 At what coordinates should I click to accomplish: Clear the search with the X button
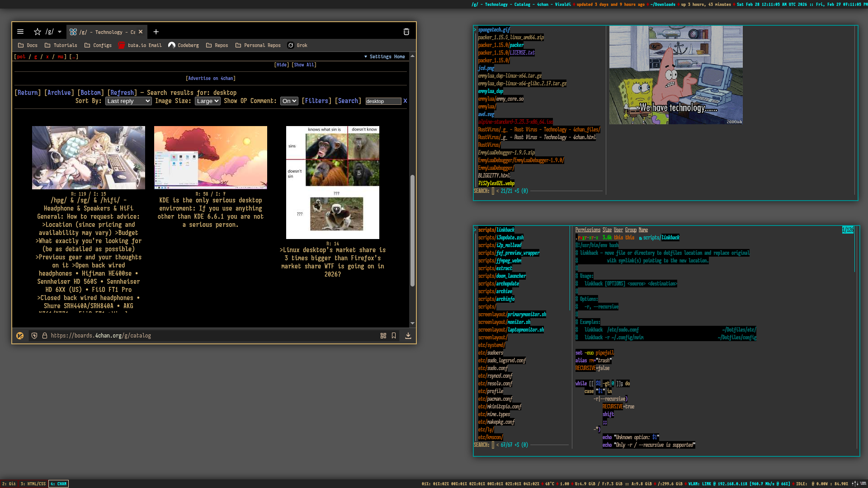(405, 101)
